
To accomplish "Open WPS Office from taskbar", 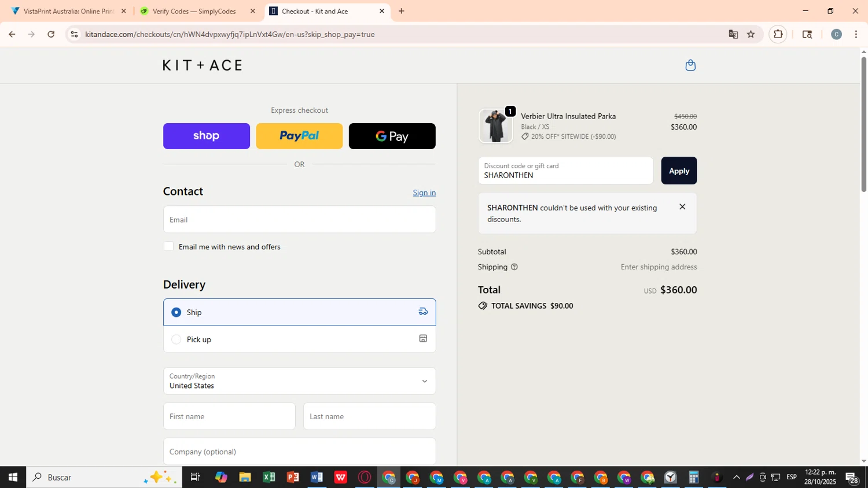I will click(340, 477).
